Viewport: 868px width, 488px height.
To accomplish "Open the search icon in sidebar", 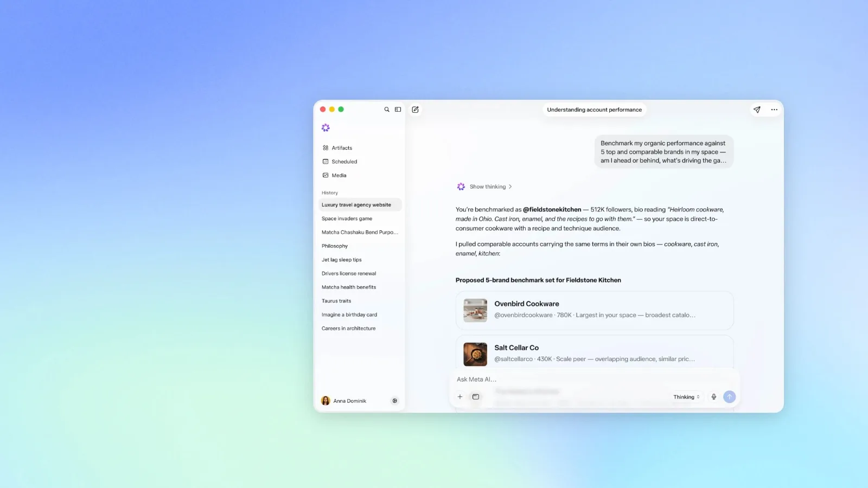I will click(x=387, y=110).
